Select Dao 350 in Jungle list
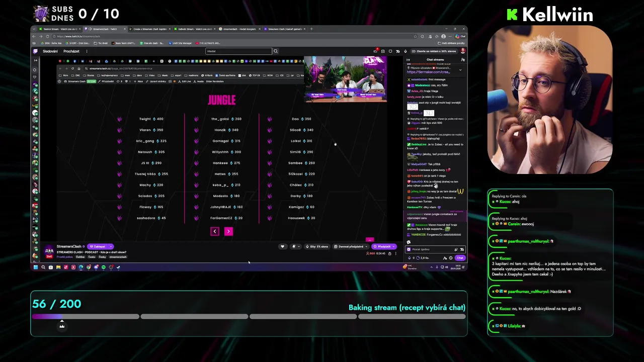644x362 pixels. [301, 119]
